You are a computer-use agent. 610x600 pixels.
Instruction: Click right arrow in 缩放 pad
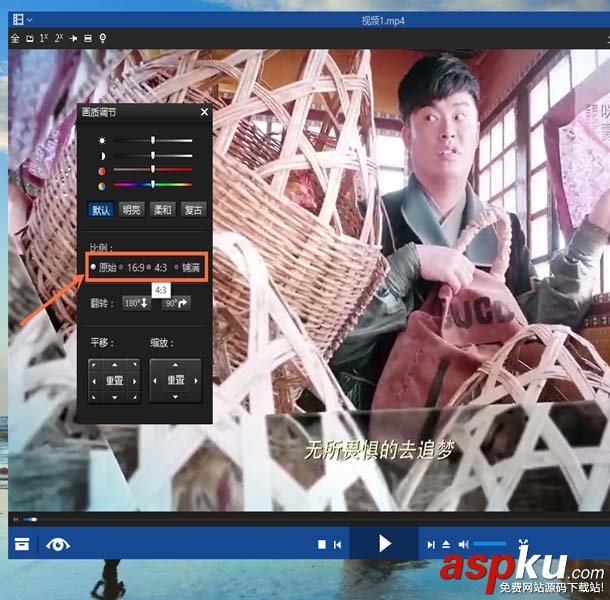pyautogui.click(x=196, y=381)
